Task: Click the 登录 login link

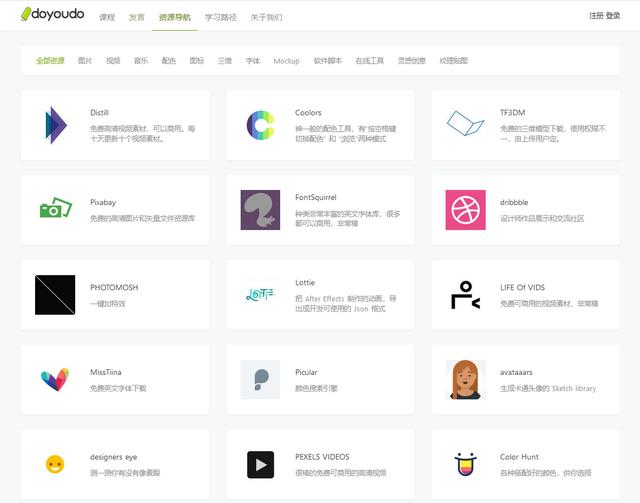Action: click(613, 16)
